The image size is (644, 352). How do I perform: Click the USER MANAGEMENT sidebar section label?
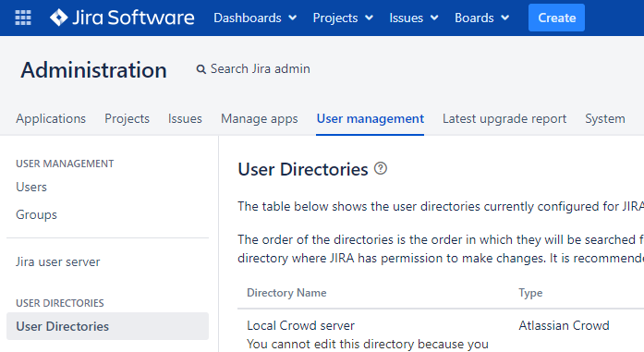coord(65,164)
